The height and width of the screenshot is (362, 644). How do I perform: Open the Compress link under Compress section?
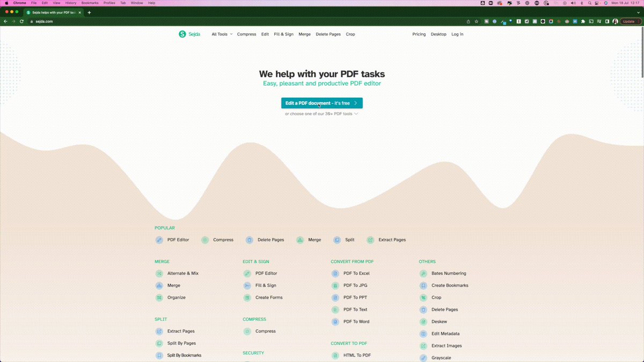click(266, 331)
